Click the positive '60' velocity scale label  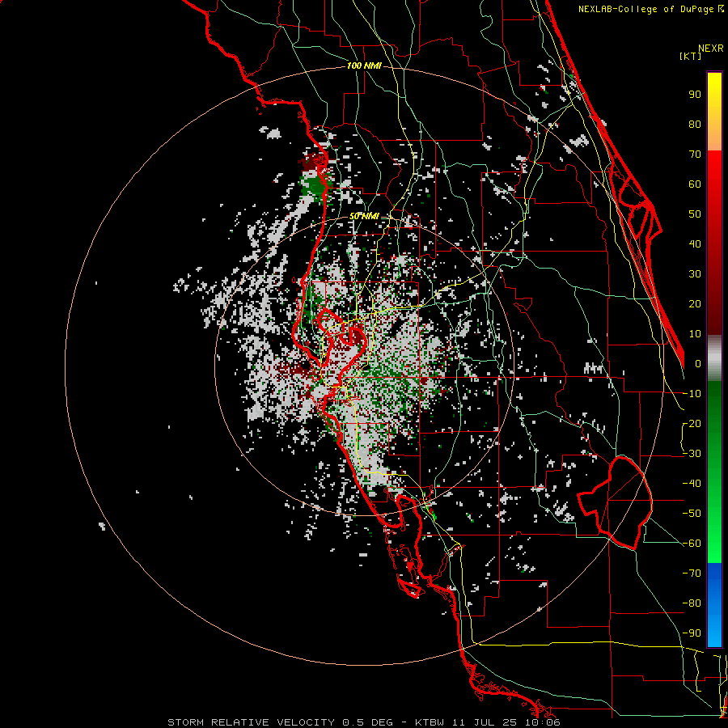695,184
